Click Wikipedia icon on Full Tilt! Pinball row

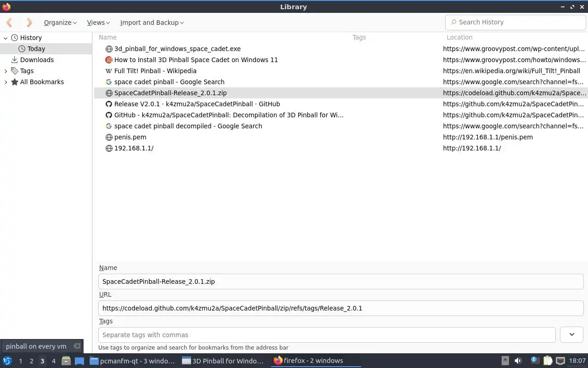click(x=109, y=71)
